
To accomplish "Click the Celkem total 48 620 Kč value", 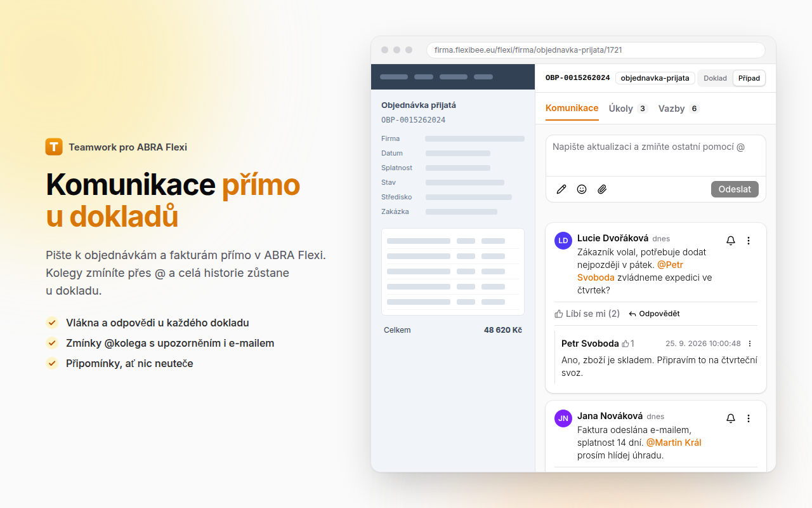I will (x=503, y=330).
